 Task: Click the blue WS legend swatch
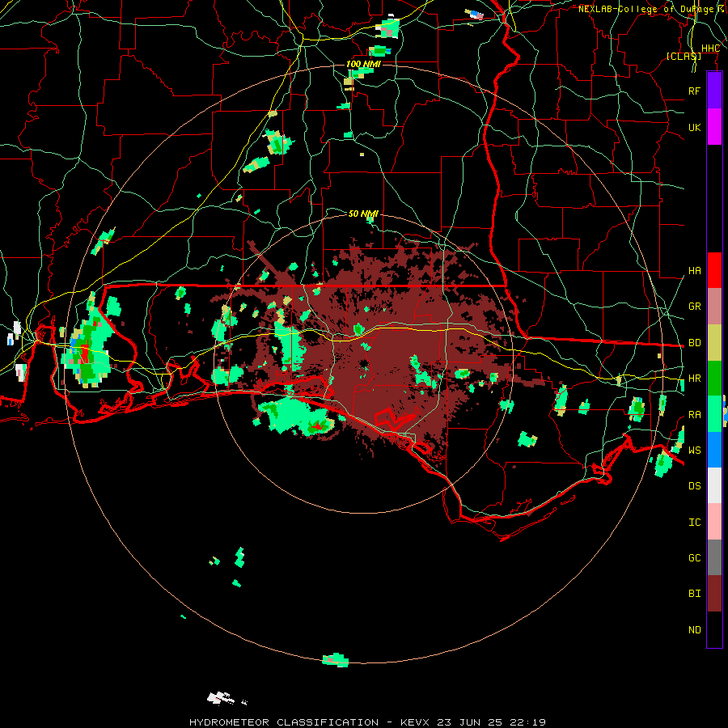(x=714, y=450)
